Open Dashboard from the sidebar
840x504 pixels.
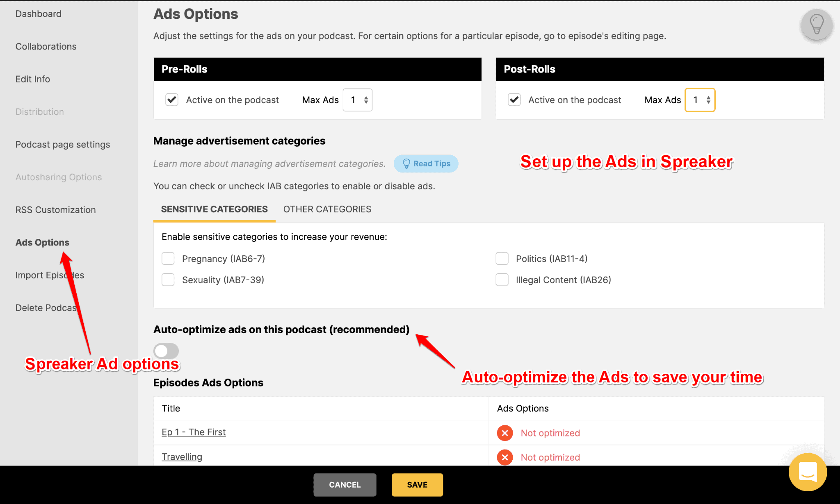[38, 14]
